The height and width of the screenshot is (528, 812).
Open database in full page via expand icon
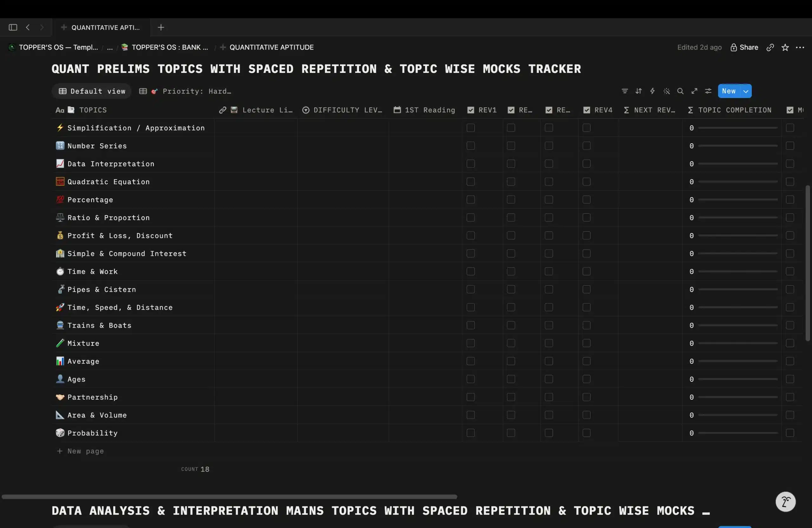pos(694,91)
